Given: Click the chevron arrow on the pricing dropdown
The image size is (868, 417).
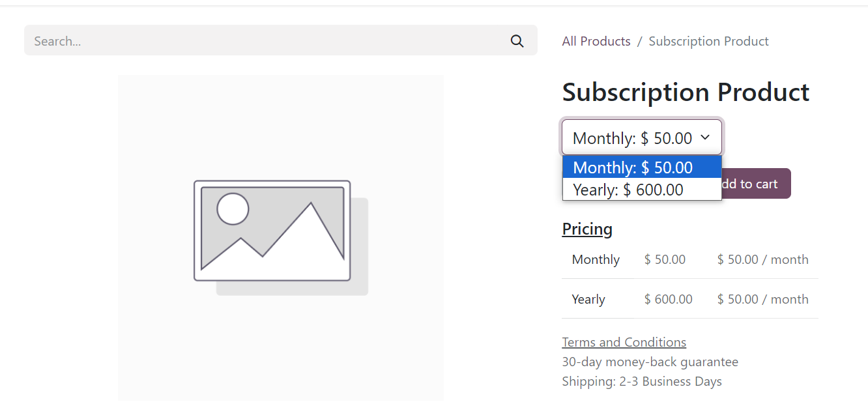Looking at the screenshot, I should (704, 137).
